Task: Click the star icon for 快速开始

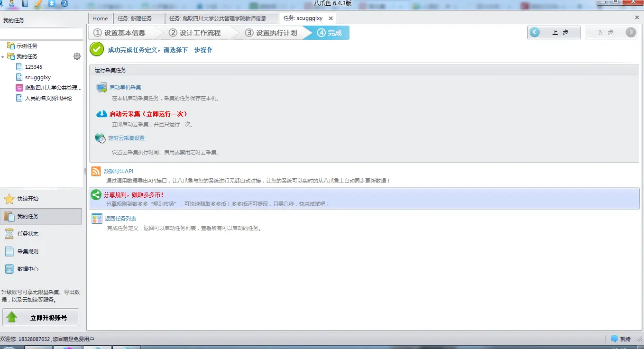Action: click(9, 199)
